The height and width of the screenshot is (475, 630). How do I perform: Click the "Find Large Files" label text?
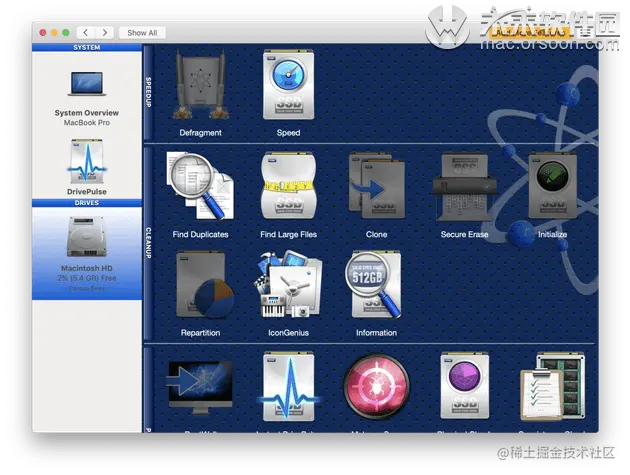click(x=288, y=234)
